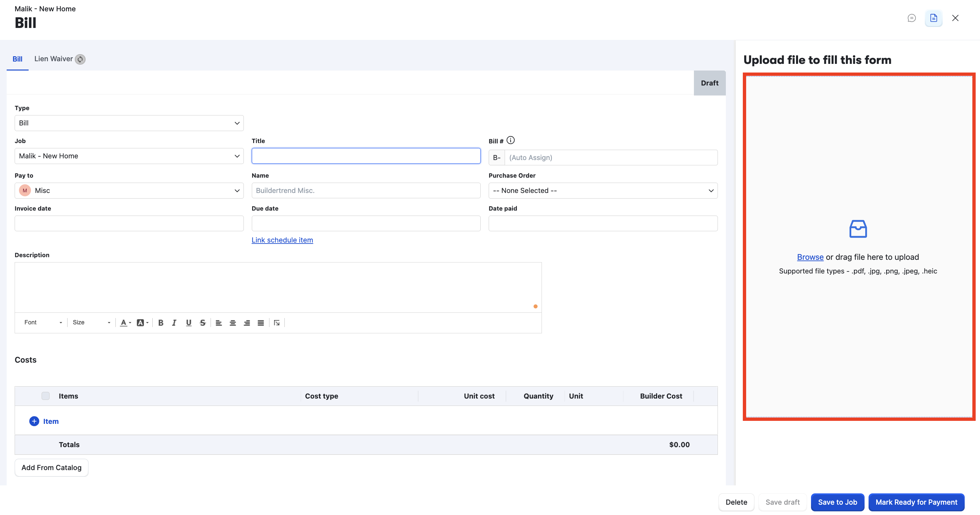The image size is (980, 515).
Task: Click the Invoice date field
Action: coord(129,223)
